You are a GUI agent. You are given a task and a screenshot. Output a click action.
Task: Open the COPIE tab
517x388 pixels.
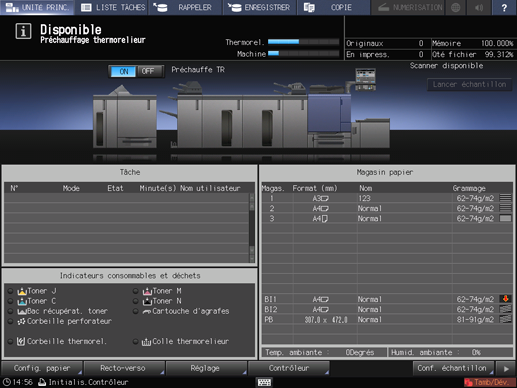tap(333, 7)
